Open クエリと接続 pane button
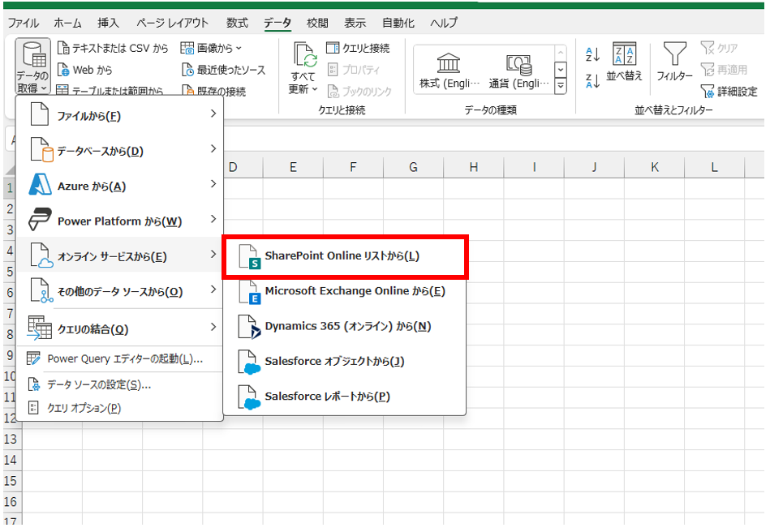The width and height of the screenshot is (770, 532). (x=358, y=48)
